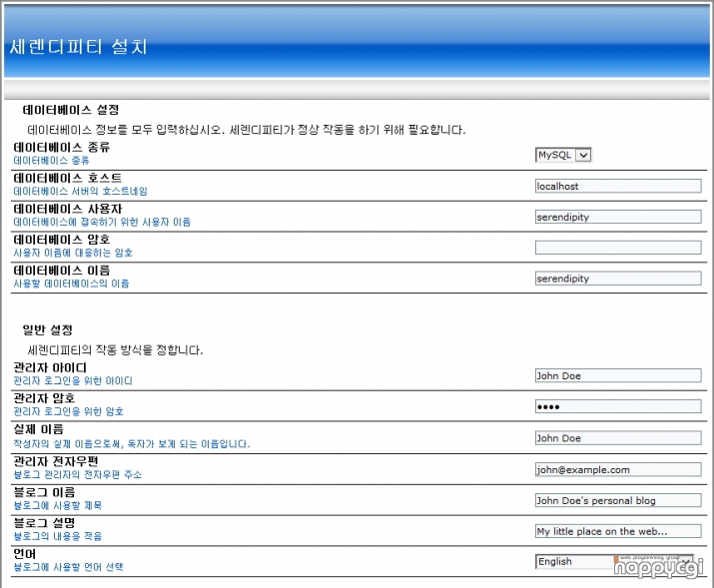Click the 데이터베이스 종류 bold label
This screenshot has height=588, width=714.
(62, 147)
